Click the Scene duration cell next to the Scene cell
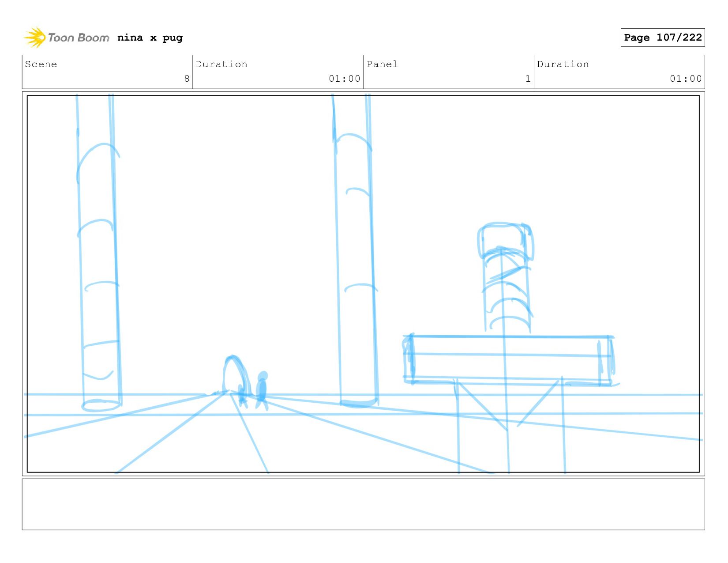The width and height of the screenshot is (728, 563). (x=278, y=72)
